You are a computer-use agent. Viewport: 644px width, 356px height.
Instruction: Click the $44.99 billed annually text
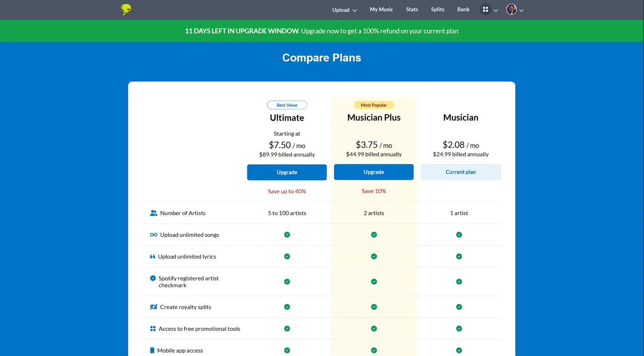point(374,154)
